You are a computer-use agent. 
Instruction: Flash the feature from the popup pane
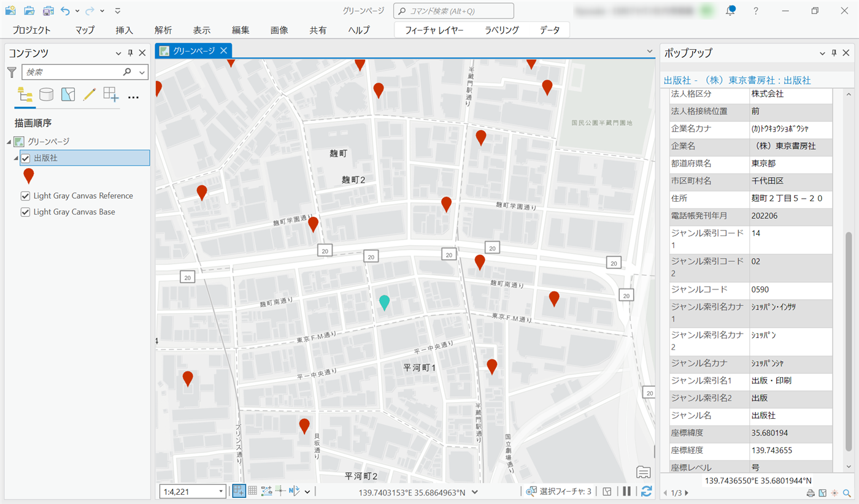834,493
